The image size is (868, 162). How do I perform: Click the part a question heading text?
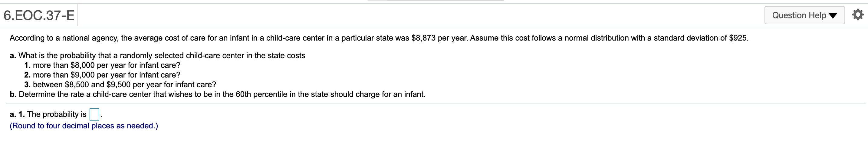click(x=162, y=56)
